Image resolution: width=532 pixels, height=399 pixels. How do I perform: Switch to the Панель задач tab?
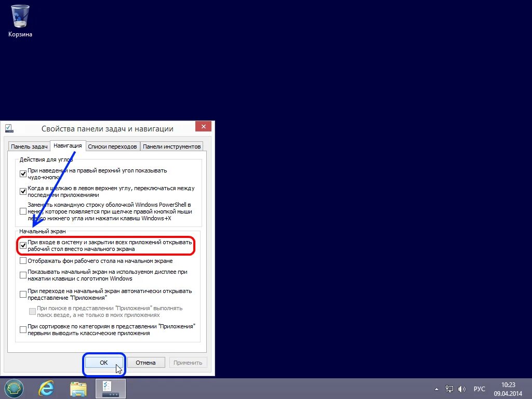pyautogui.click(x=29, y=147)
